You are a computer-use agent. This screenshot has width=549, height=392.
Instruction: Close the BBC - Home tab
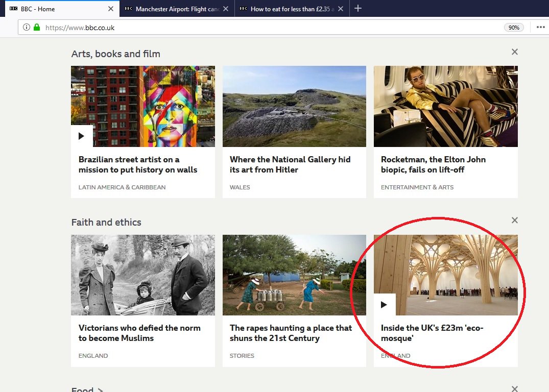coord(111,9)
